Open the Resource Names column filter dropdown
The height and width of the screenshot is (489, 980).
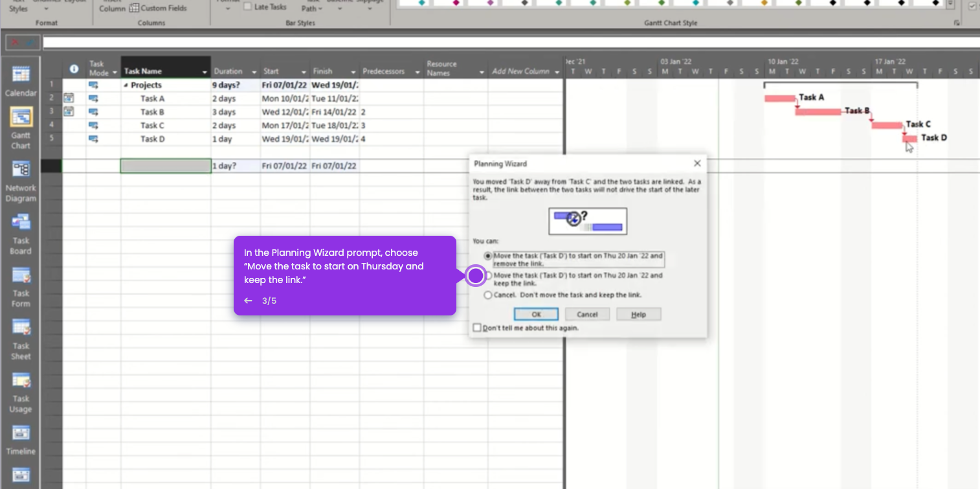[481, 72]
